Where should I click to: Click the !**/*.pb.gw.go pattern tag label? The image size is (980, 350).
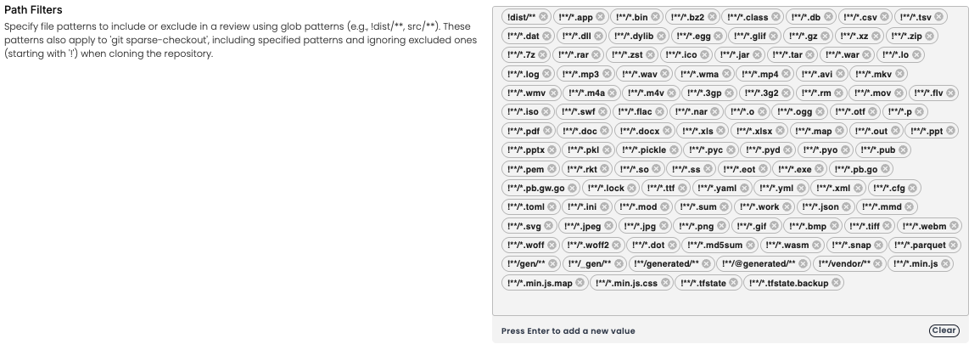point(535,188)
